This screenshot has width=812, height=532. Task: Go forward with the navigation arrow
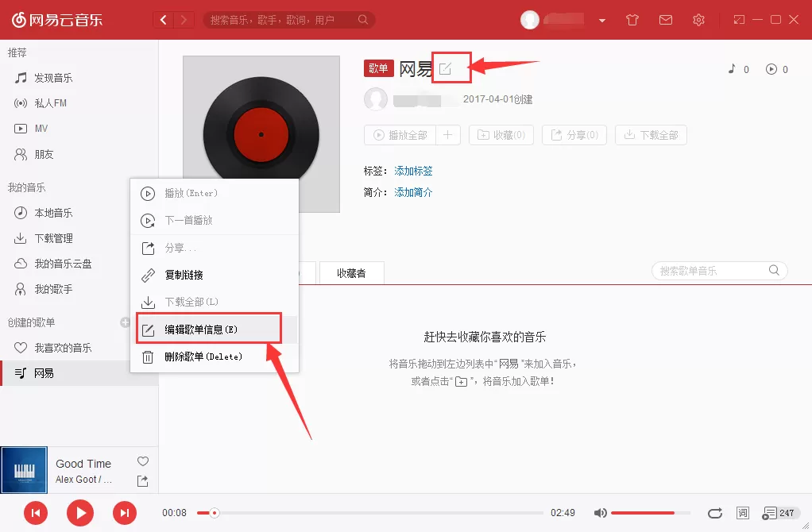184,20
